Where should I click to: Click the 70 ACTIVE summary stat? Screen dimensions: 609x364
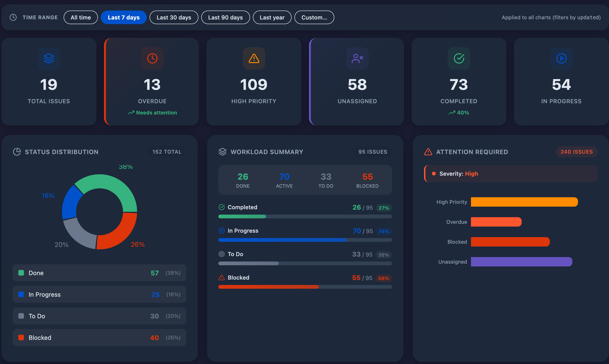click(284, 180)
